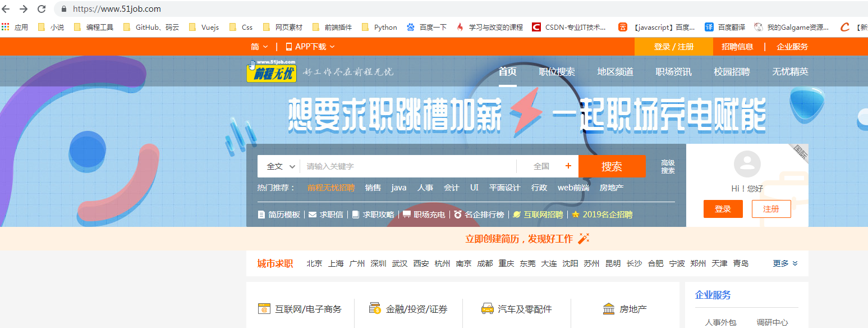Open 简历模板 resume template link
Viewport: 868px width, 328px height.
(279, 215)
